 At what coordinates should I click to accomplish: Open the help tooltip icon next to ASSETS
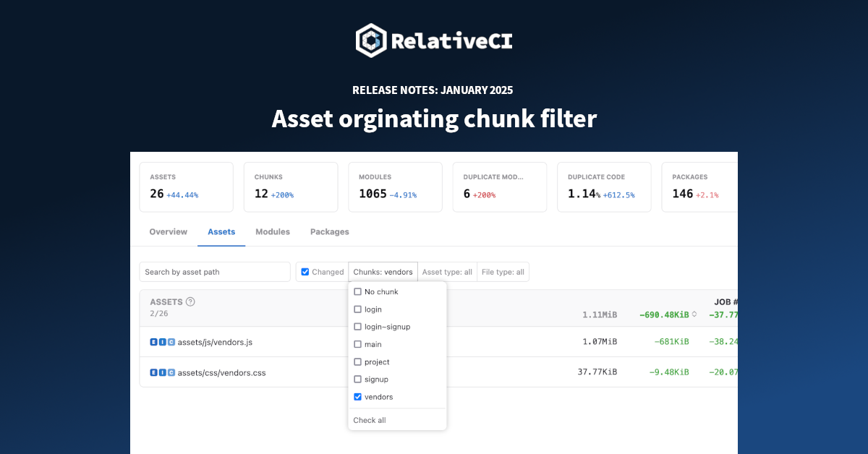click(190, 302)
